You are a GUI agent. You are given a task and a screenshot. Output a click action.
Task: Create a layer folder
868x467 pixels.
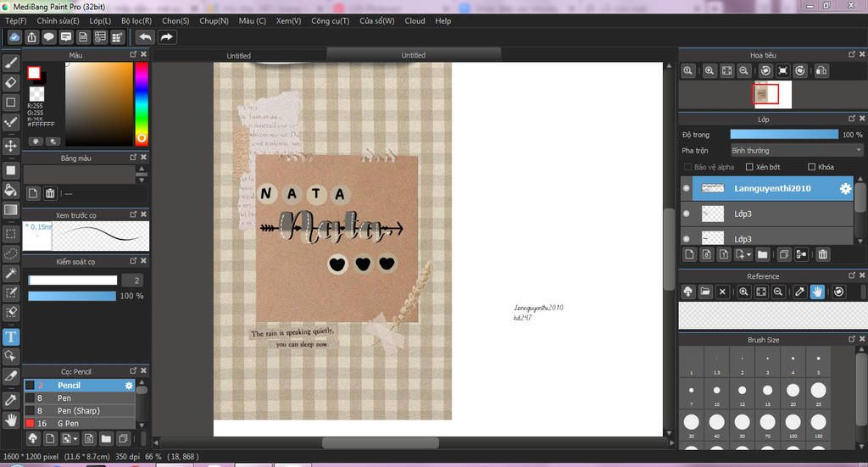[762, 254]
